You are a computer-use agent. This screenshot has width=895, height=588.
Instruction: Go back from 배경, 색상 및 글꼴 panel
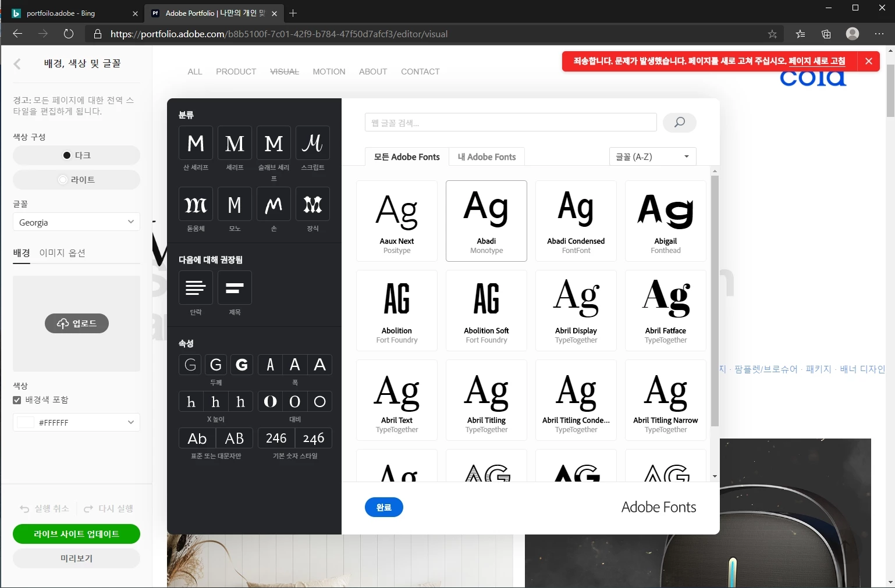17,63
